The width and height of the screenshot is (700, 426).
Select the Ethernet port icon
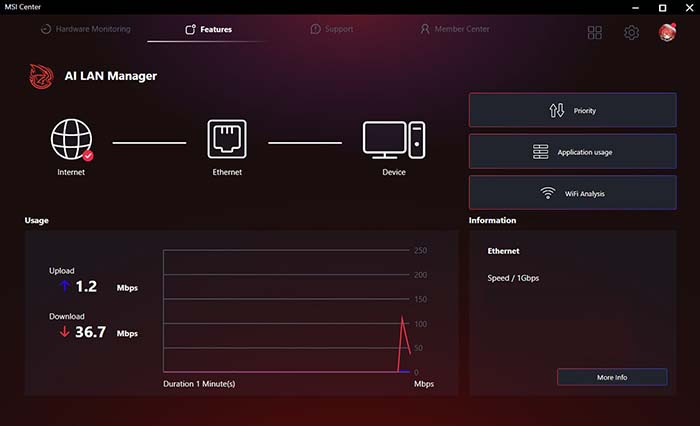(227, 141)
